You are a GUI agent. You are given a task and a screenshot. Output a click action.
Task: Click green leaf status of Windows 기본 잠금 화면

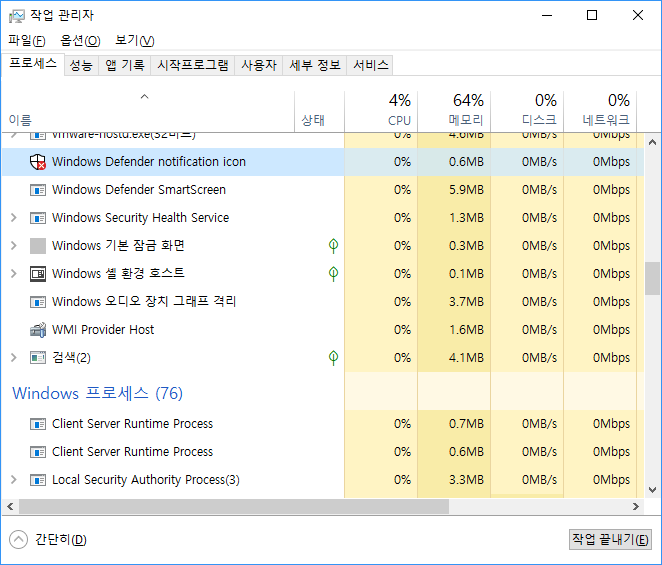point(333,246)
